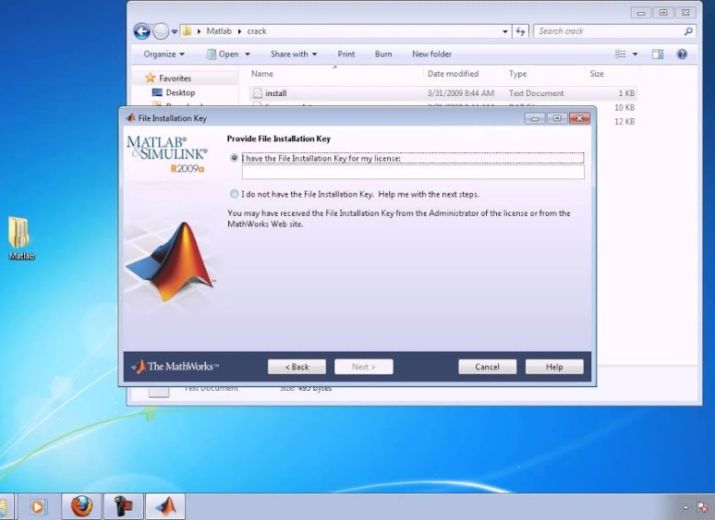
Task: Click the camera recorder taskbar icon
Action: pyautogui.click(x=123, y=506)
